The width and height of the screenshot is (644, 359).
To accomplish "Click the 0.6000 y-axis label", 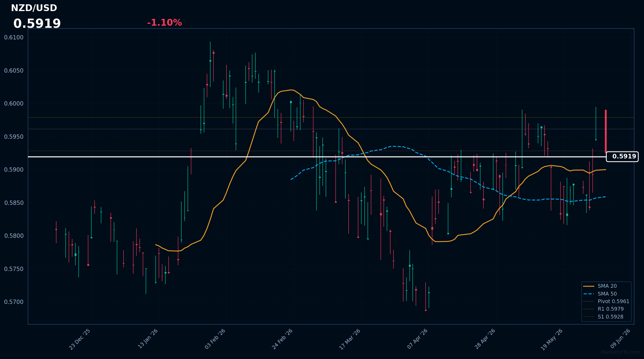I will click(x=14, y=104).
